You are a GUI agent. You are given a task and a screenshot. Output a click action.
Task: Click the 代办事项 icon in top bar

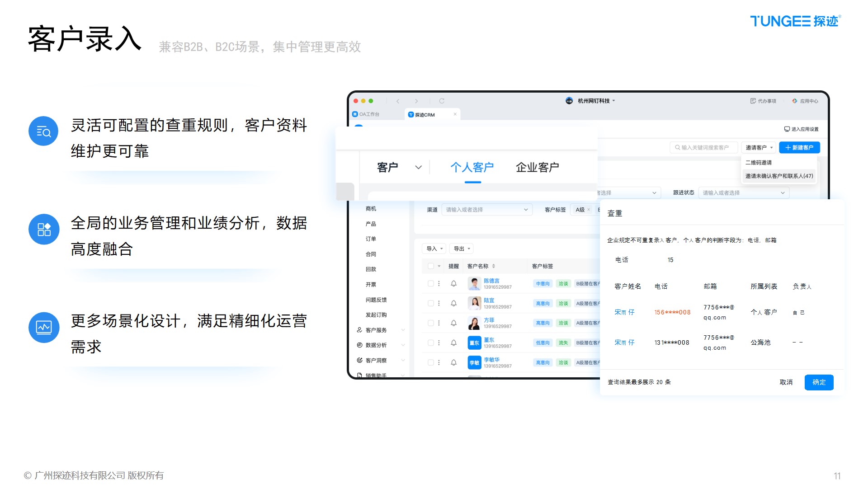pos(753,101)
